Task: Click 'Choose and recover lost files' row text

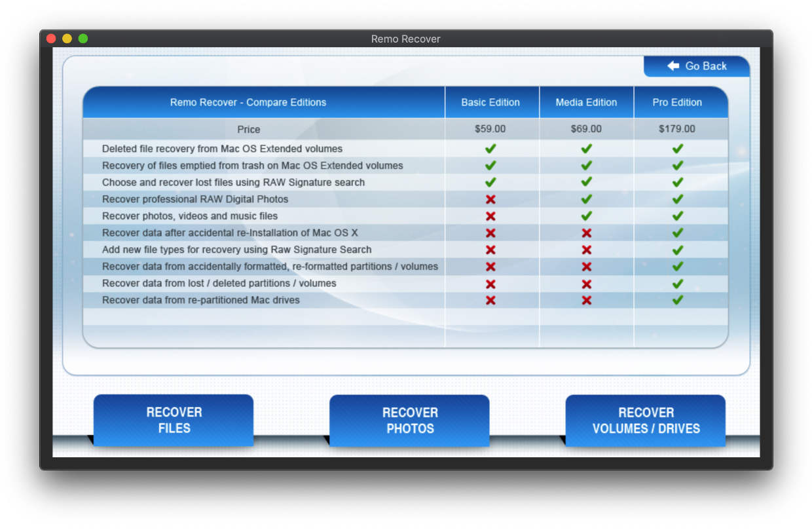Action: click(233, 182)
